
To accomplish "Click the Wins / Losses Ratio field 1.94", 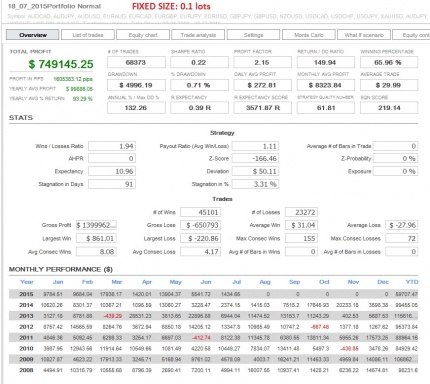I will [x=112, y=146].
